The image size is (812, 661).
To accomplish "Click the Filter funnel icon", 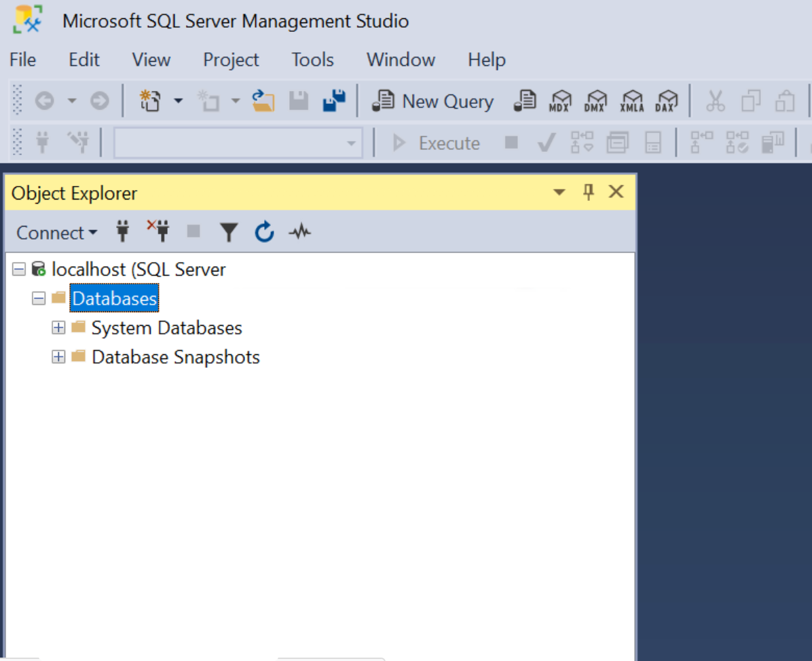I will coord(228,232).
